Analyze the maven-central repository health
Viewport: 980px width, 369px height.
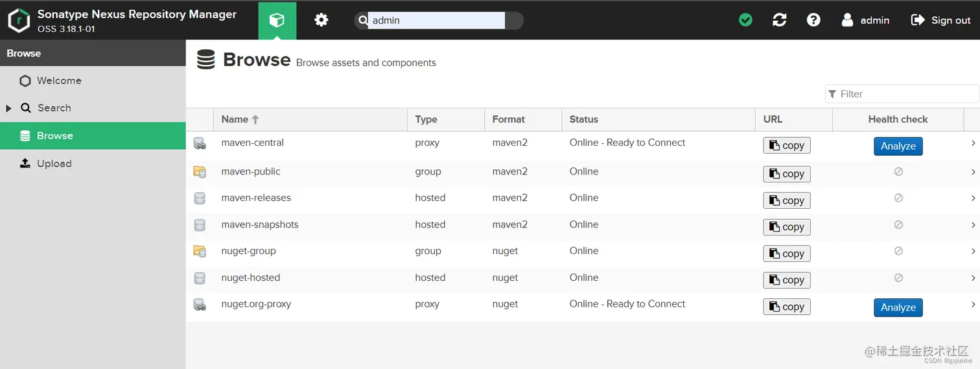click(898, 146)
